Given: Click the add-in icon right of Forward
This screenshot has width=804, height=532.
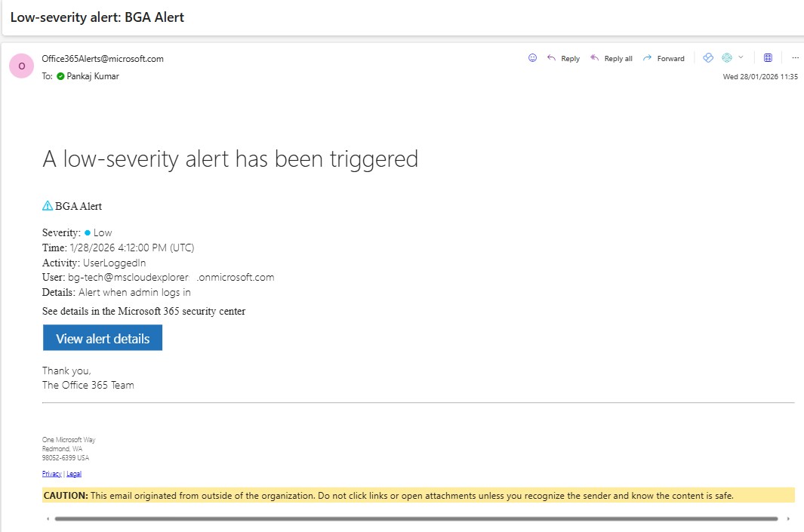Looking at the screenshot, I should click(x=707, y=57).
